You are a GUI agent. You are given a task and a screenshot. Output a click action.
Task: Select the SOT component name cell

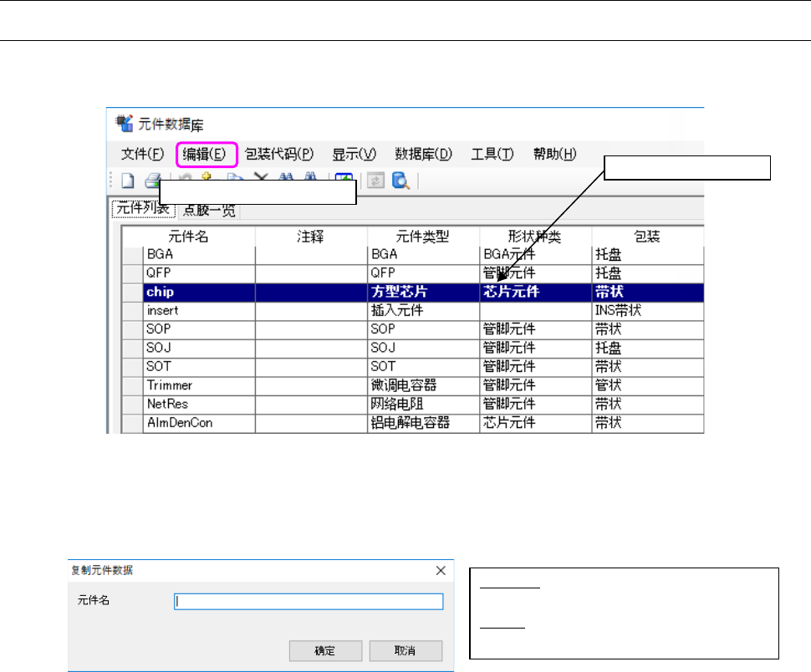199,366
